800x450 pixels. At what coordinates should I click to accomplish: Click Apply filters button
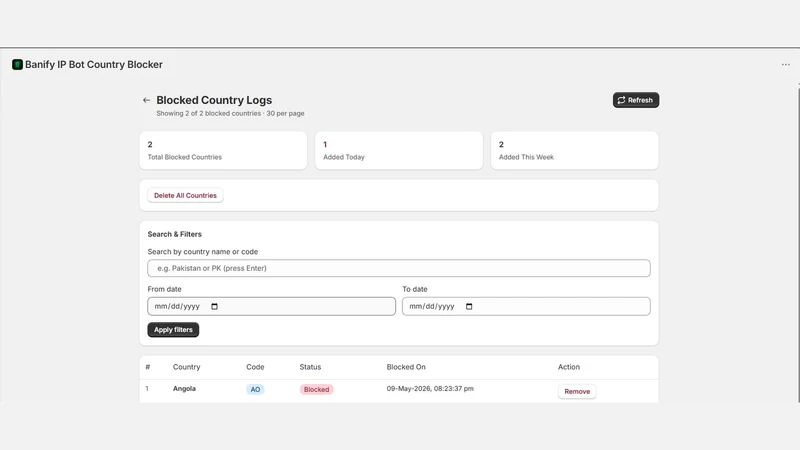(173, 330)
